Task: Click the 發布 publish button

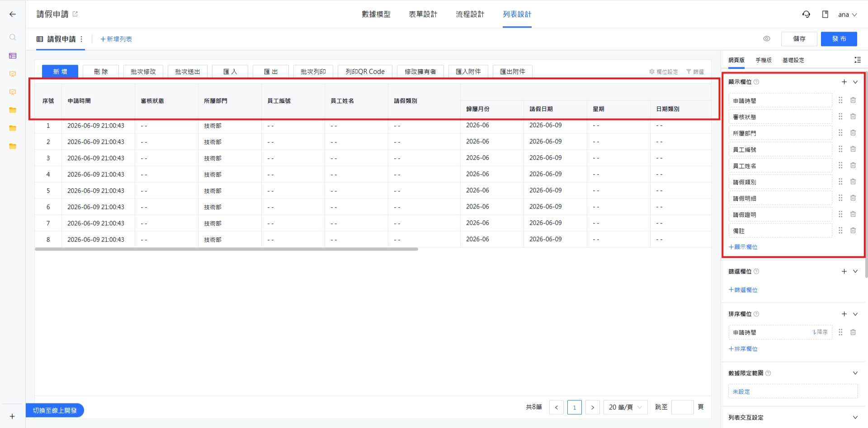Action: (x=839, y=39)
